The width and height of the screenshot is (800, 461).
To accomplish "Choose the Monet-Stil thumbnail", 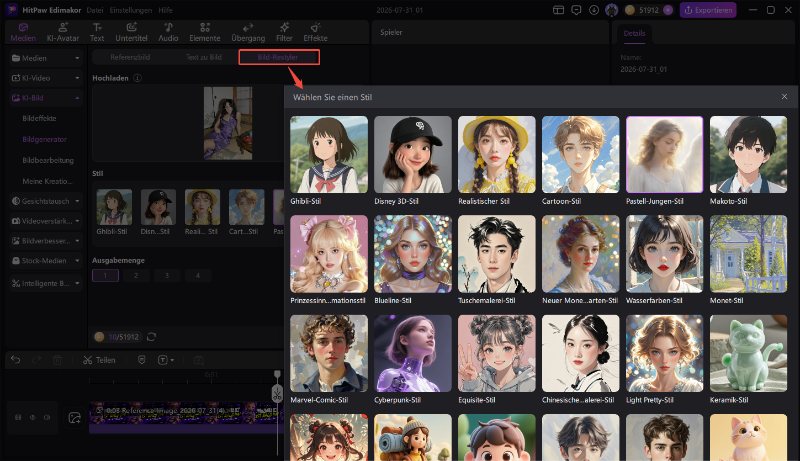I will [x=748, y=254].
